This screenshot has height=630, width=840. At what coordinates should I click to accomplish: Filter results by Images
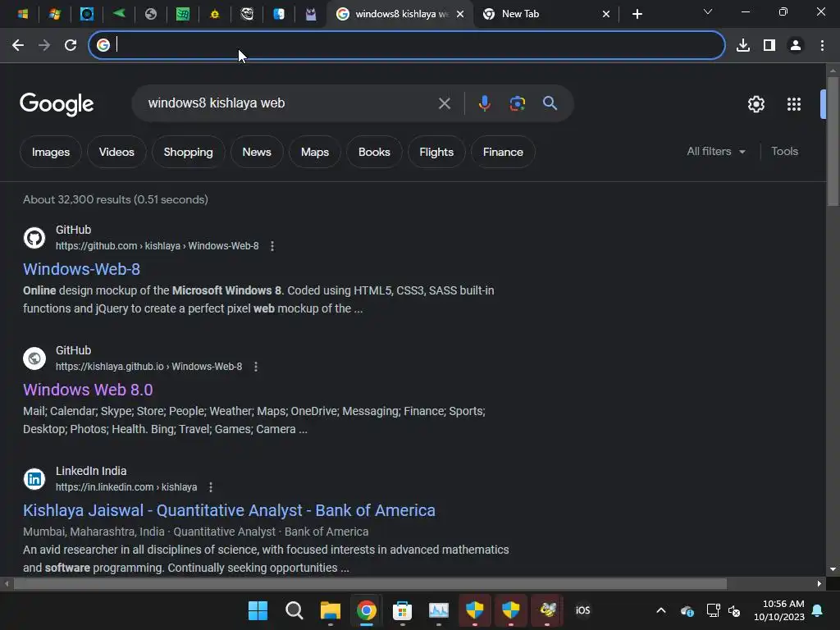[51, 152]
